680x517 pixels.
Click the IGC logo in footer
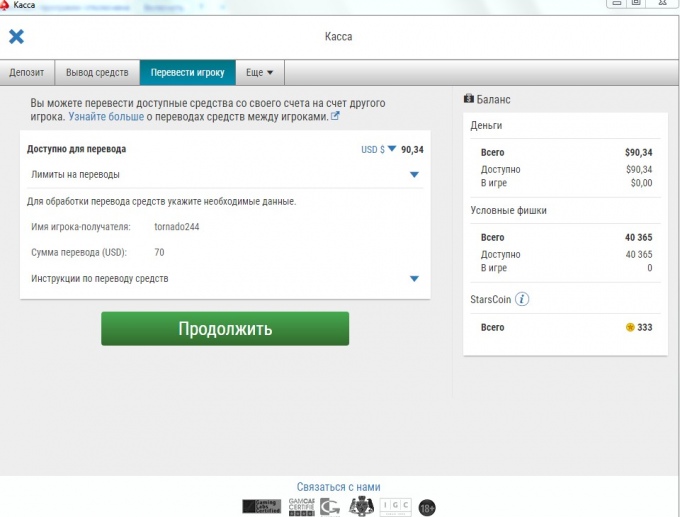[396, 507]
